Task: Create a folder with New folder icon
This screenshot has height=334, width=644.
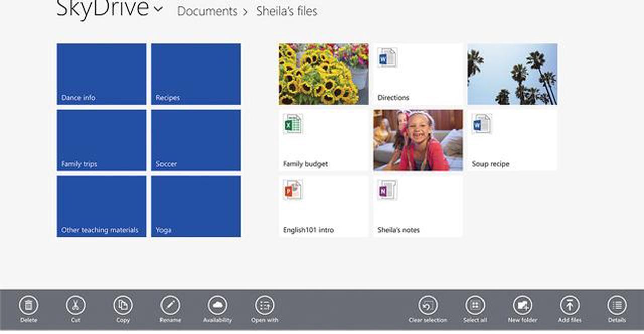Action: (x=522, y=305)
